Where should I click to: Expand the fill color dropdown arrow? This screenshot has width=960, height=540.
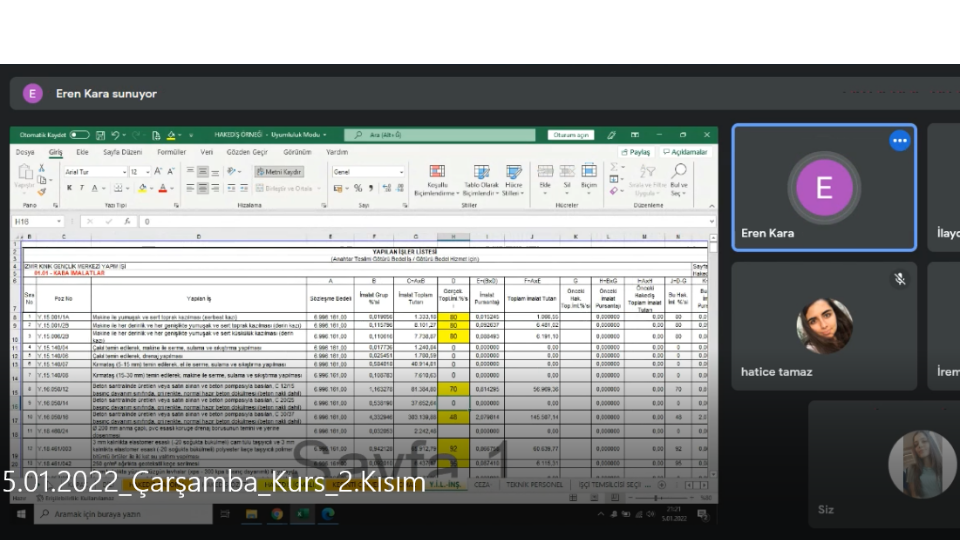(151, 189)
